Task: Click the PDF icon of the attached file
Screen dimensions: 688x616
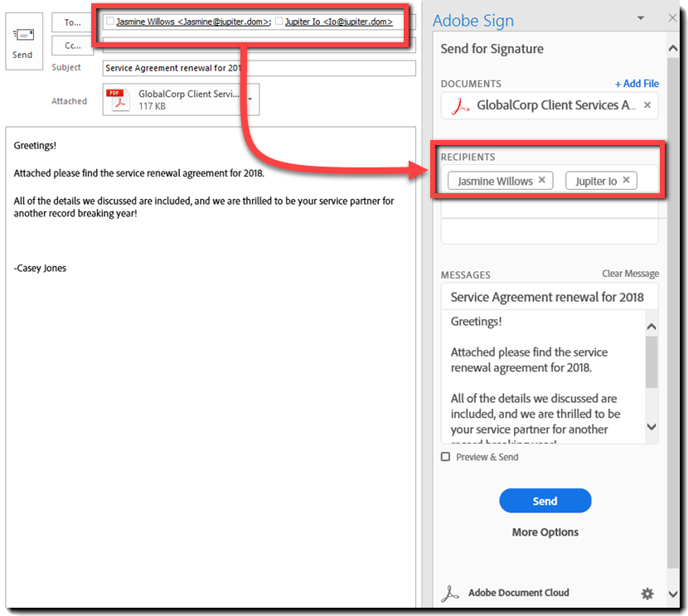Action: click(119, 99)
